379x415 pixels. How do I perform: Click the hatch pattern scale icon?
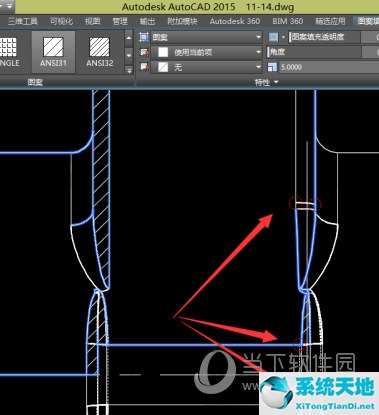272,67
